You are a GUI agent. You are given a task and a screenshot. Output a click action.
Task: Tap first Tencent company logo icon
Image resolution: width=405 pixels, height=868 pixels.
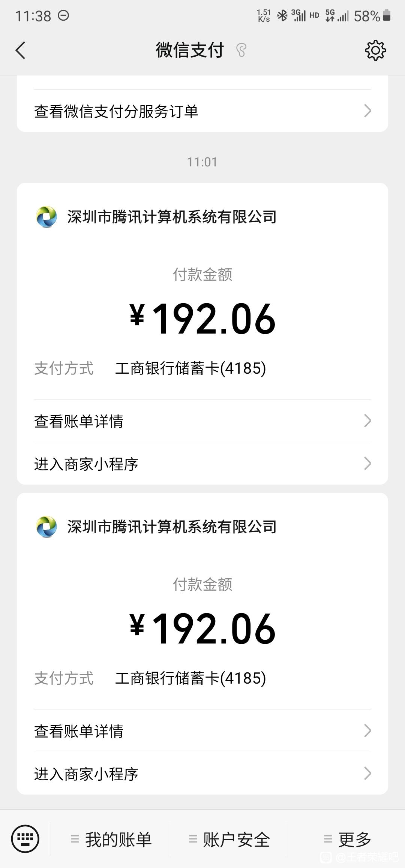(46, 217)
